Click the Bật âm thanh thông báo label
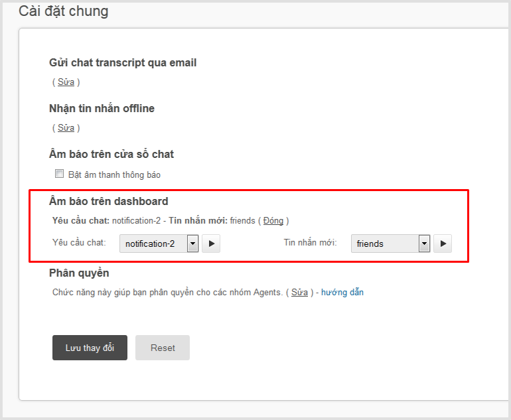Image resolution: width=511 pixels, height=420 pixels. tap(114, 175)
